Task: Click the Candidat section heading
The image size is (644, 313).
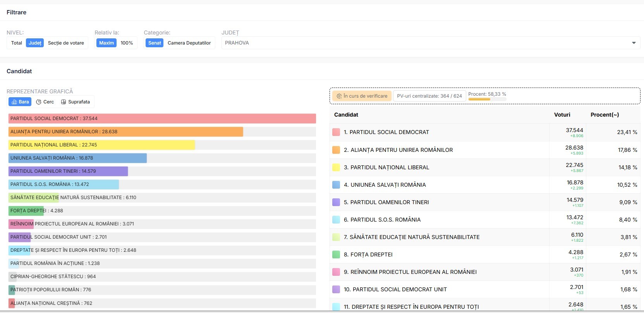Action: pos(19,71)
